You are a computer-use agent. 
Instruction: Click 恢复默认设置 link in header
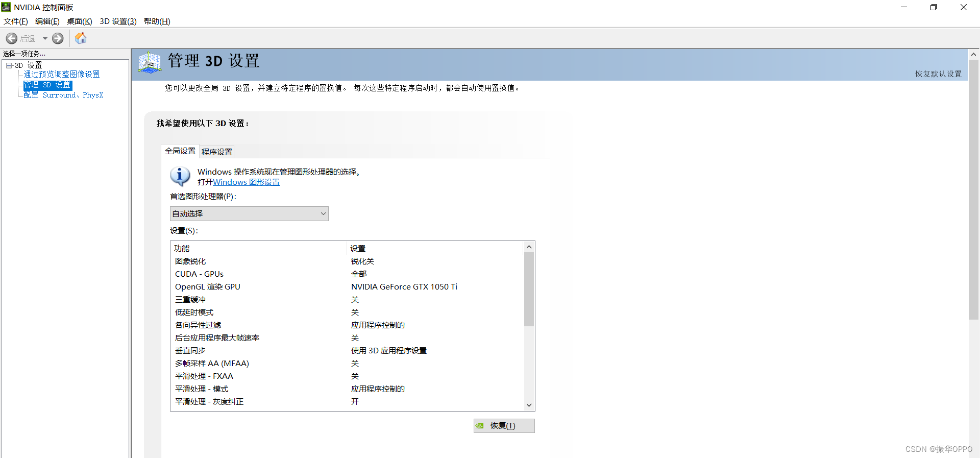[x=938, y=74]
